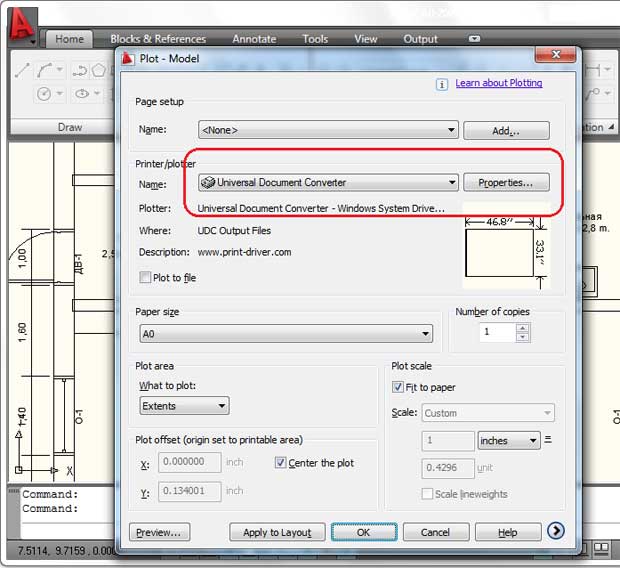Switch to Blocks & References tab
This screenshot has width=620, height=568.
(158, 39)
